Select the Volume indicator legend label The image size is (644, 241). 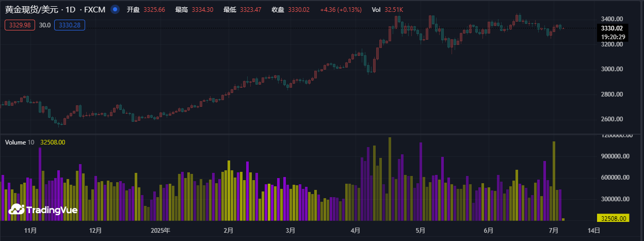click(x=15, y=142)
